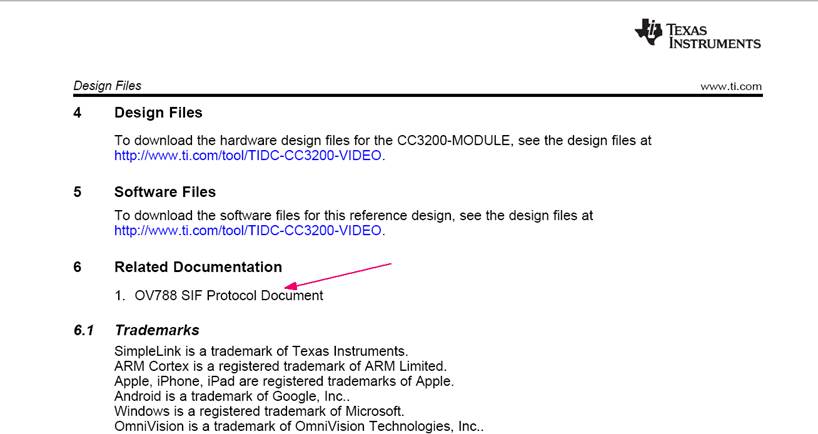818x434 pixels.
Task: Click 'OV788 SIF Protocol Document' list item
Action: (228, 295)
